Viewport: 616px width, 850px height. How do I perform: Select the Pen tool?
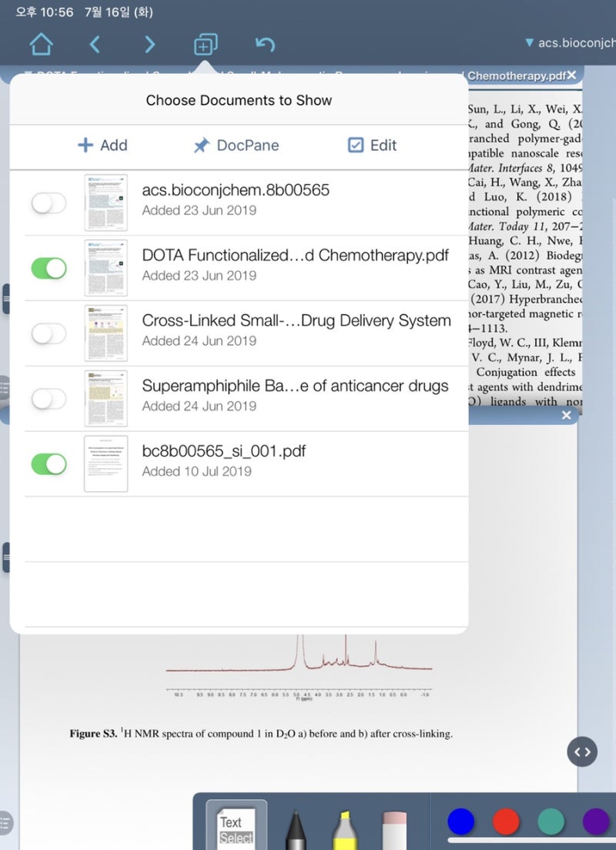click(x=296, y=829)
